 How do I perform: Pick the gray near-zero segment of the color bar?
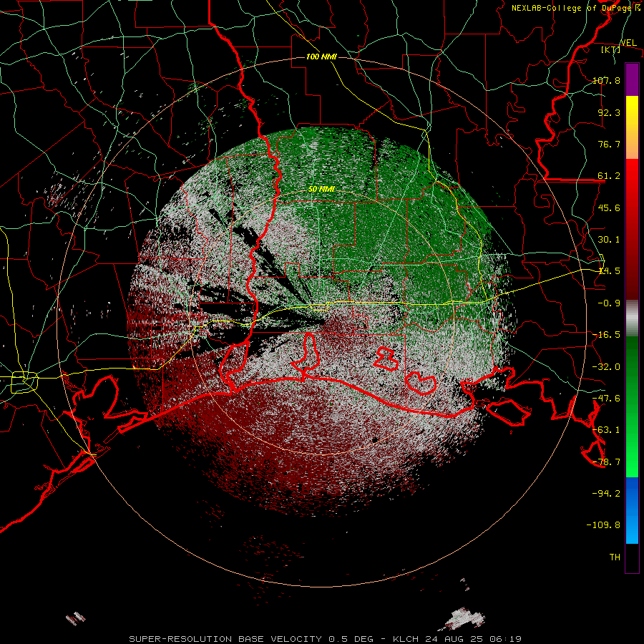point(632,318)
